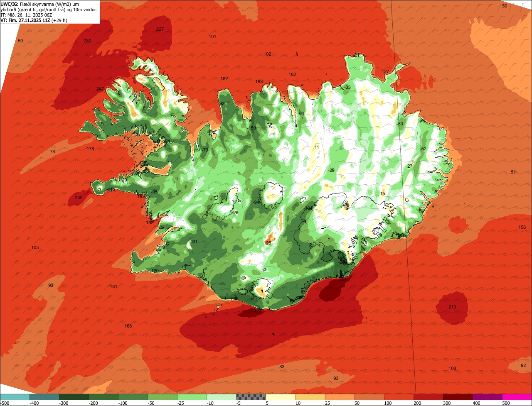Click the map value -53
The width and height of the screenshot is (532, 406).
pyautogui.click(x=400, y=124)
